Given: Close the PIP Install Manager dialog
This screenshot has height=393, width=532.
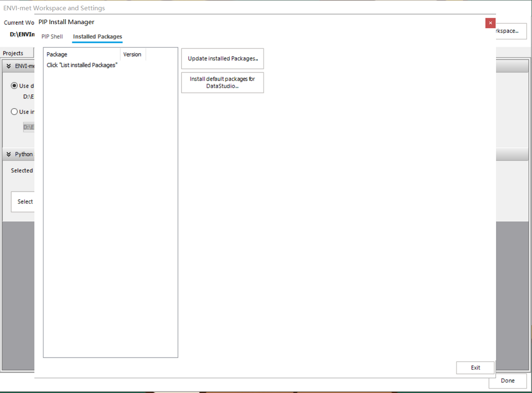Looking at the screenshot, I should (490, 23).
